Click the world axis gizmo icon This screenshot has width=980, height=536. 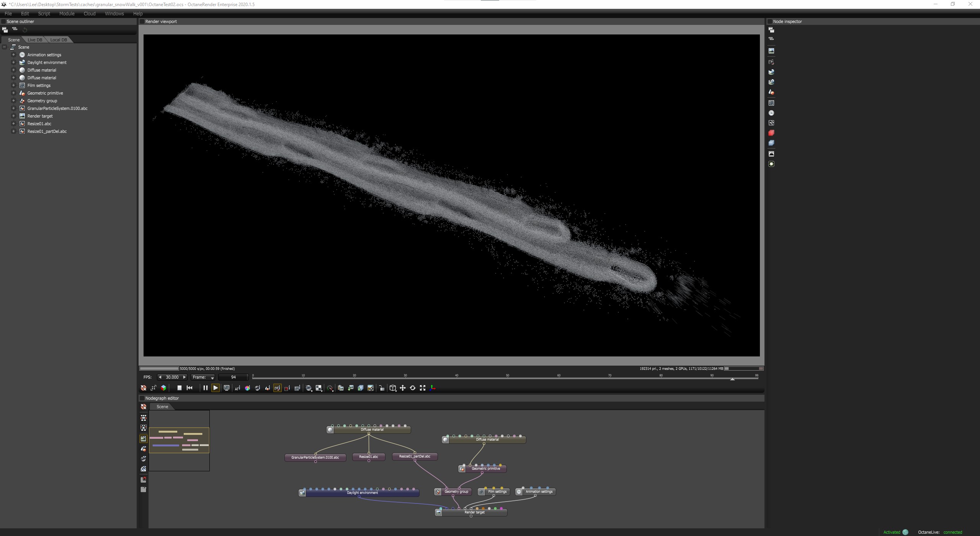(x=433, y=388)
